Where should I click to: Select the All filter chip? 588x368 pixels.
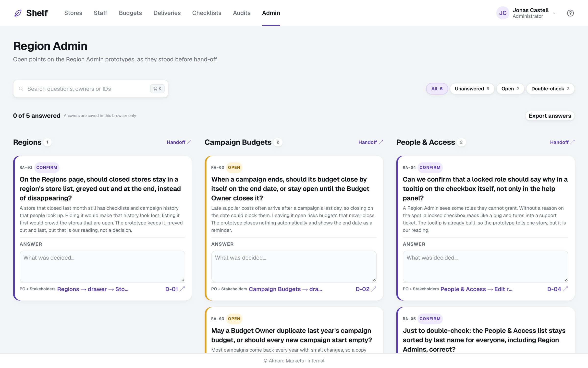pyautogui.click(x=437, y=89)
